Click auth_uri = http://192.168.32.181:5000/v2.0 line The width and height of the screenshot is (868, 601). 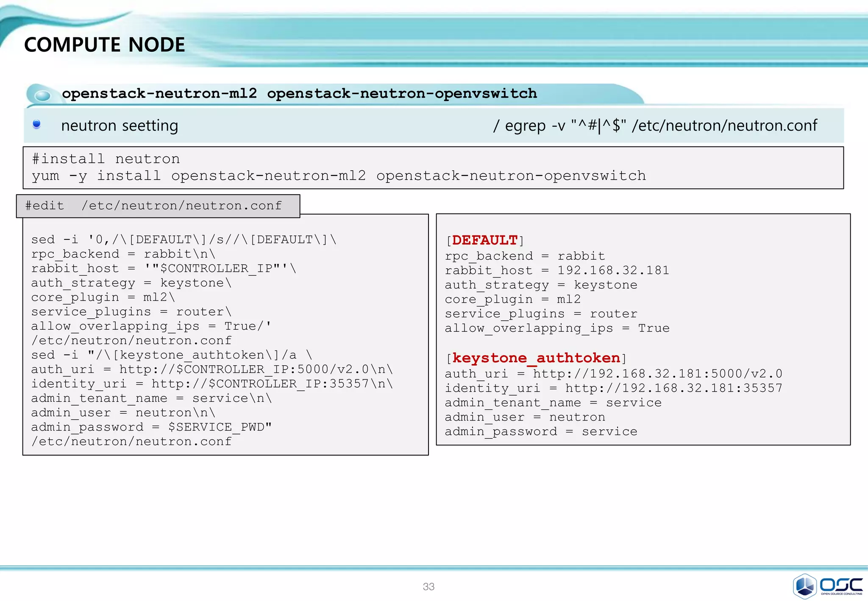(x=613, y=374)
